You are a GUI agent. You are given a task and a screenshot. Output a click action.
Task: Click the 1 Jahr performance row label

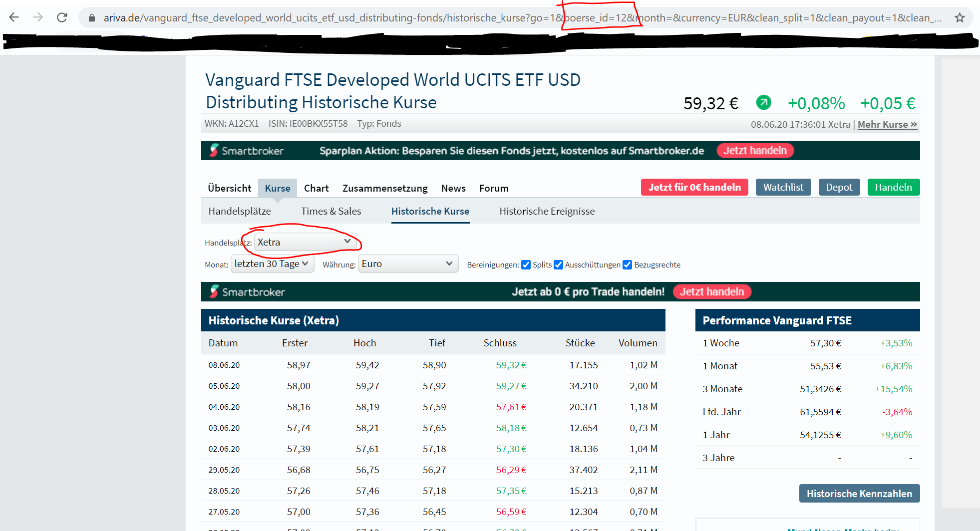click(716, 435)
